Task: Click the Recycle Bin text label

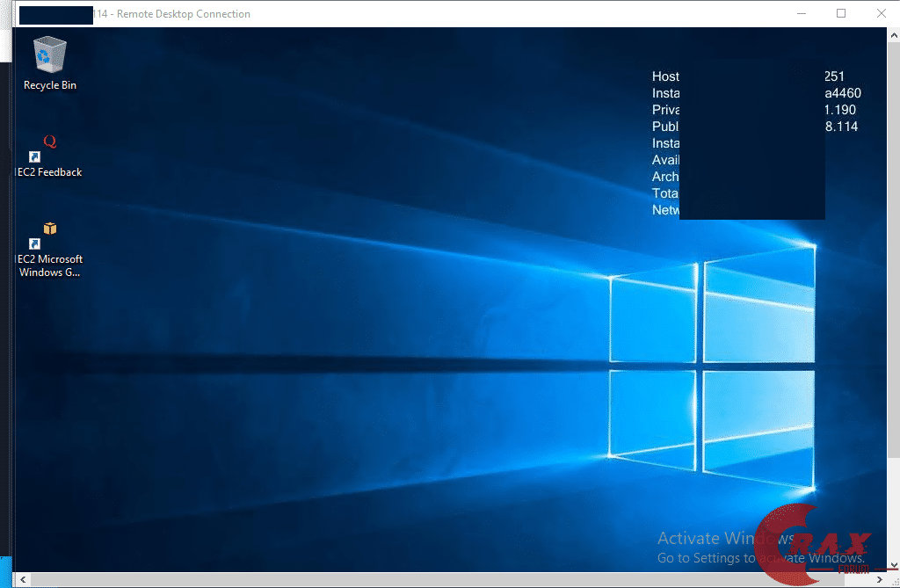Action: [x=49, y=85]
